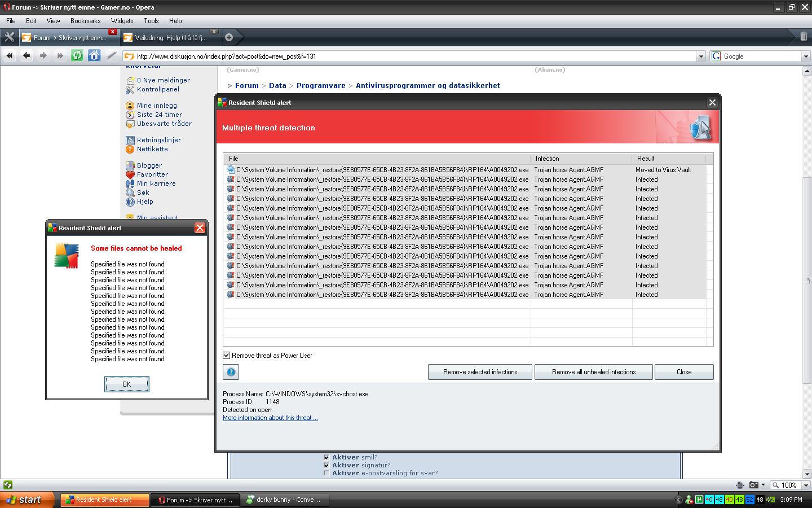The width and height of the screenshot is (812, 508).
Task: Click the camera images icon in status bar
Action: [753, 485]
